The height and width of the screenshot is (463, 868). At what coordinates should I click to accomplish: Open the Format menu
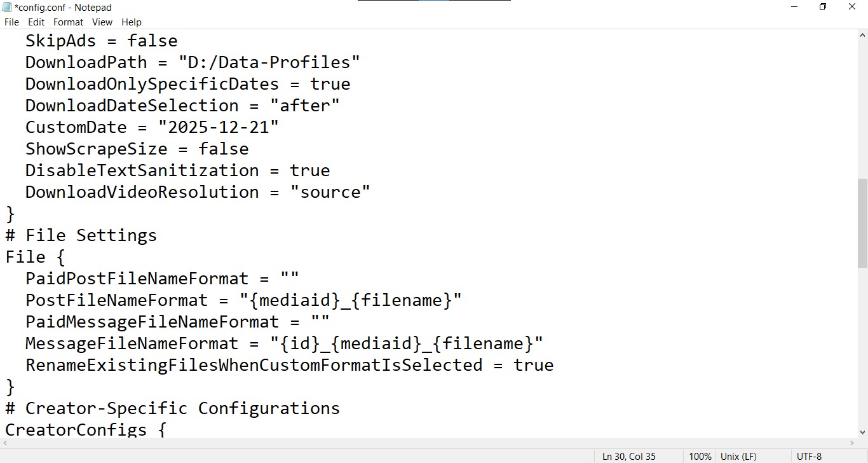click(68, 22)
